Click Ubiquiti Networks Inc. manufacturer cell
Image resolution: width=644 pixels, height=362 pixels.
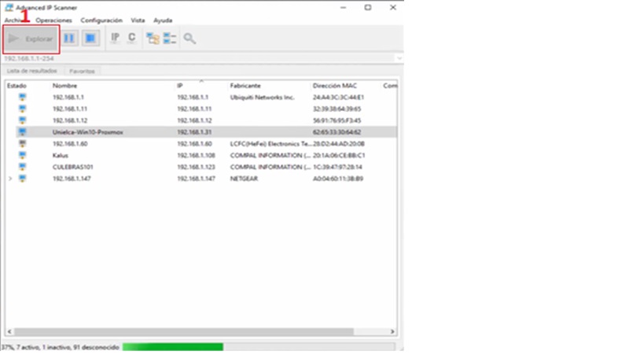262,98
